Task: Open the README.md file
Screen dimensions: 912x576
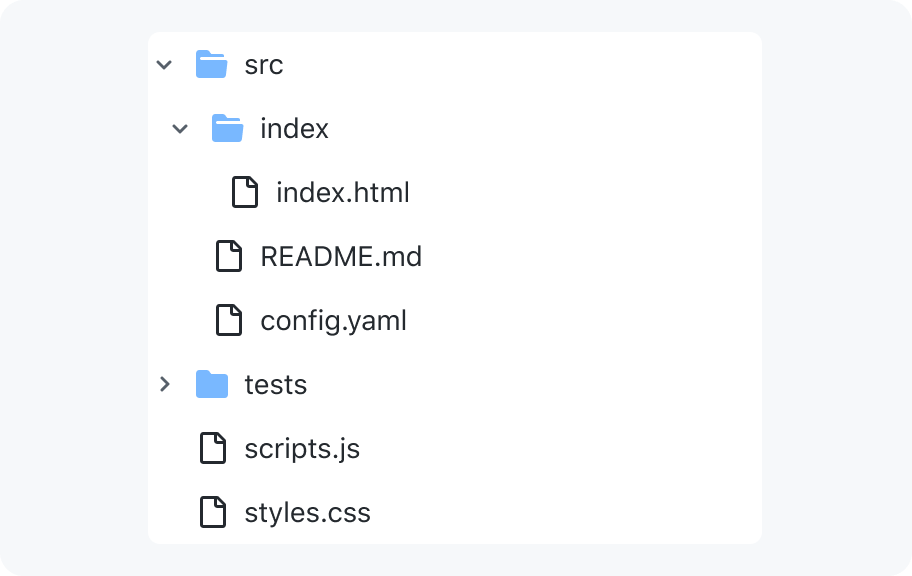Action: pyautogui.click(x=341, y=257)
